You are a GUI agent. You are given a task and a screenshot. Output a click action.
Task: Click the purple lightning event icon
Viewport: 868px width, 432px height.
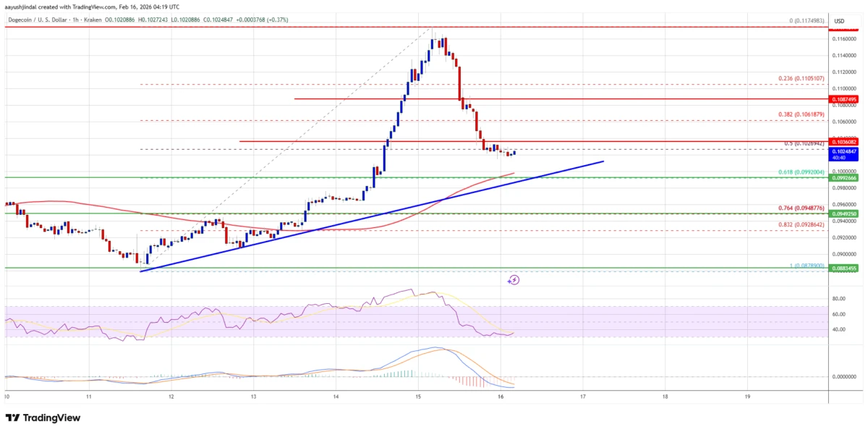pos(514,279)
